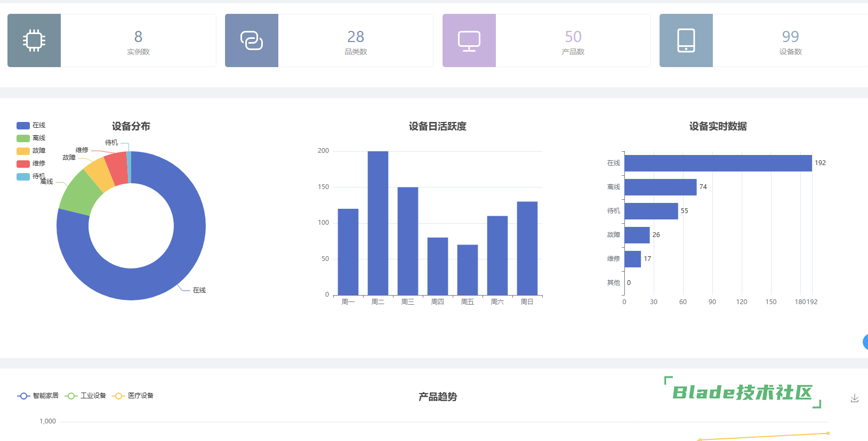Click the 品类数 value 28

pyautogui.click(x=356, y=37)
